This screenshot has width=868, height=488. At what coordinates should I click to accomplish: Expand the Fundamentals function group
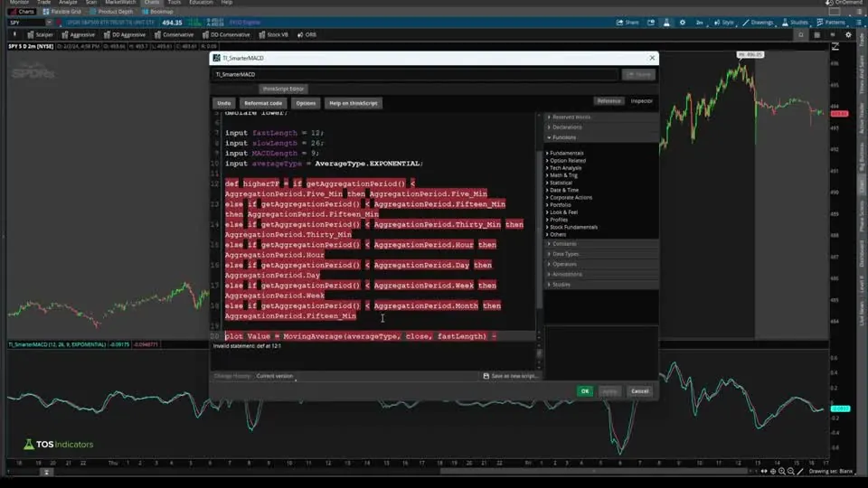tap(564, 154)
